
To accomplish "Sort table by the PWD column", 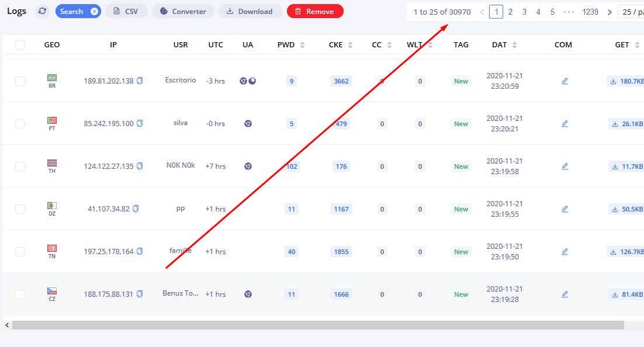I will [302, 45].
